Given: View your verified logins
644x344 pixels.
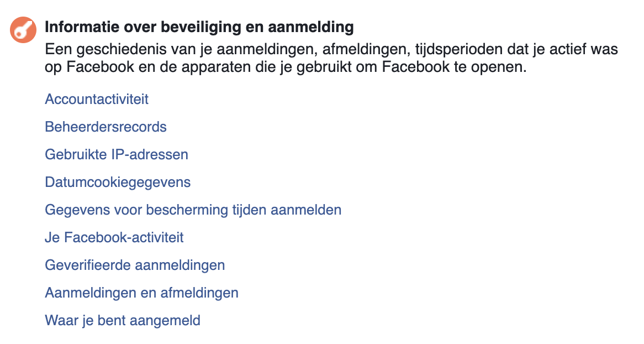Looking at the screenshot, I should [x=135, y=265].
